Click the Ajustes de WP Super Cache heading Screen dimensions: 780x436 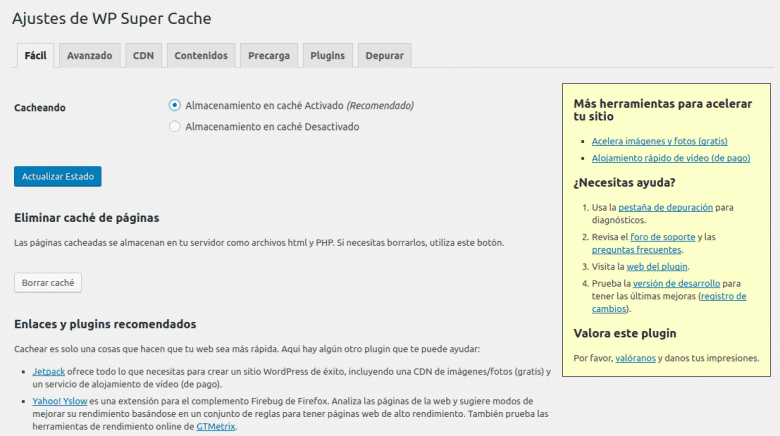tap(111, 18)
